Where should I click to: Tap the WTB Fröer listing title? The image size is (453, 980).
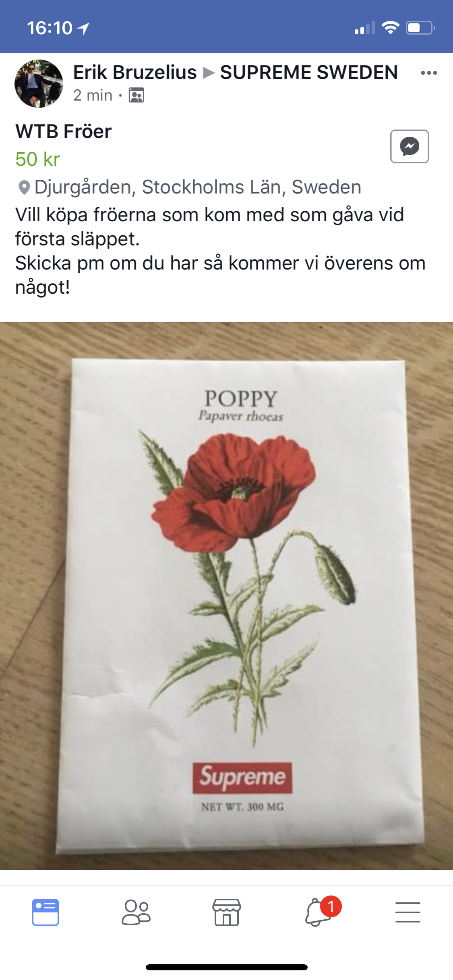64,131
